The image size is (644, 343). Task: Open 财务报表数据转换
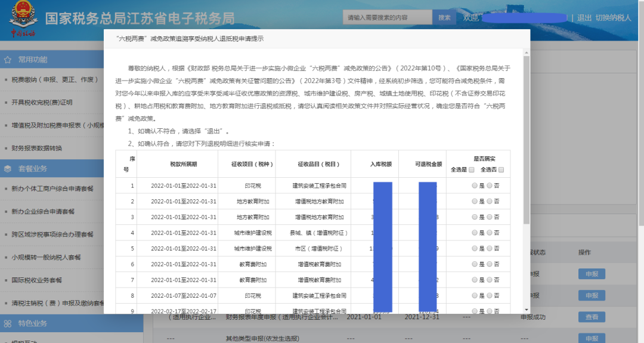(36, 149)
